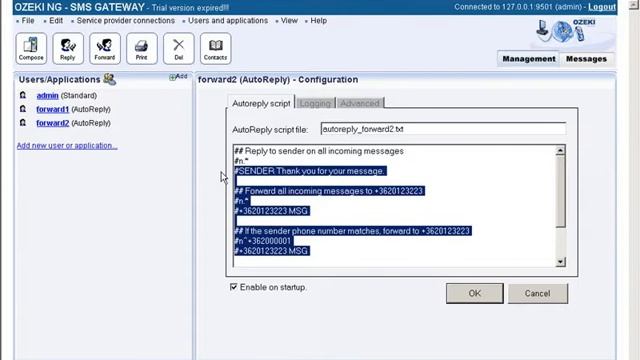
Task: Open the admin user link
Action: point(47,96)
